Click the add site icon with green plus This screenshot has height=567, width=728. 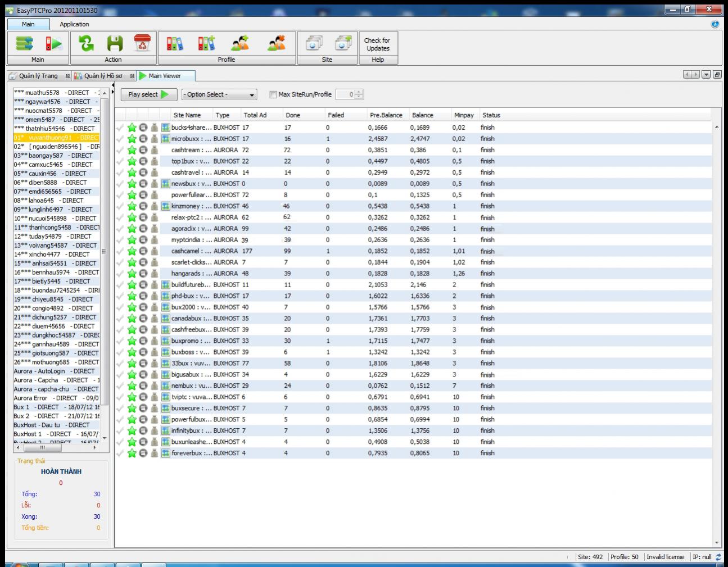[343, 44]
